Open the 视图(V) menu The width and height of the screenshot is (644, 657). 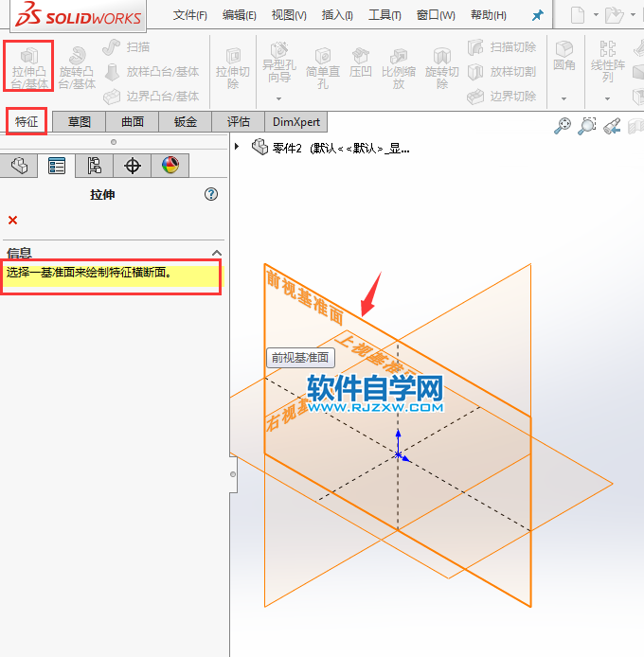coord(289,15)
